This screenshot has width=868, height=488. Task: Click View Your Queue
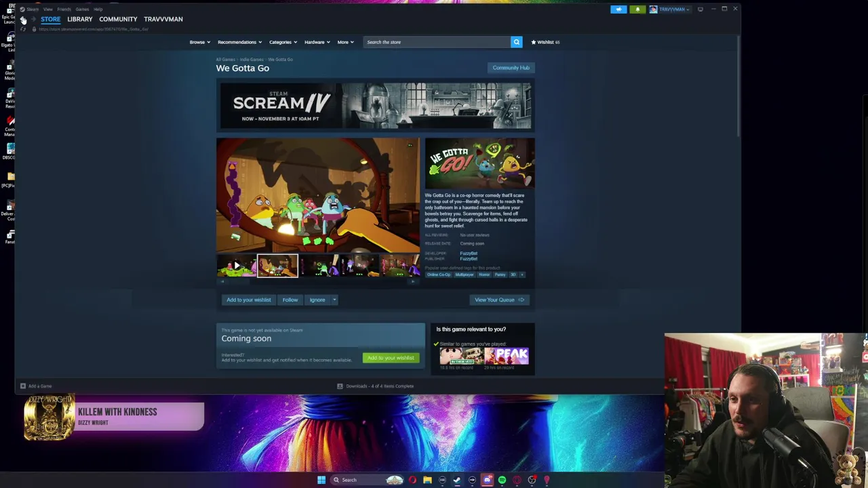click(x=500, y=300)
